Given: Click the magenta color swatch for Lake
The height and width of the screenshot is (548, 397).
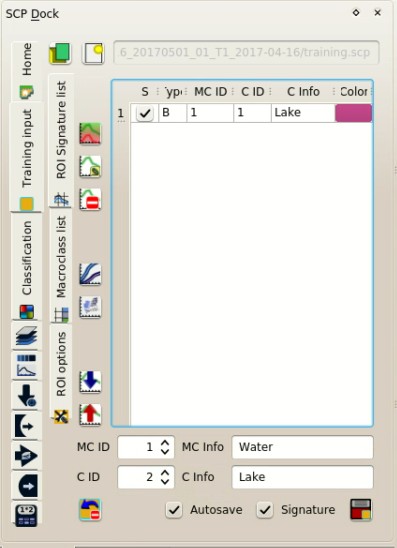Looking at the screenshot, I should (354, 113).
